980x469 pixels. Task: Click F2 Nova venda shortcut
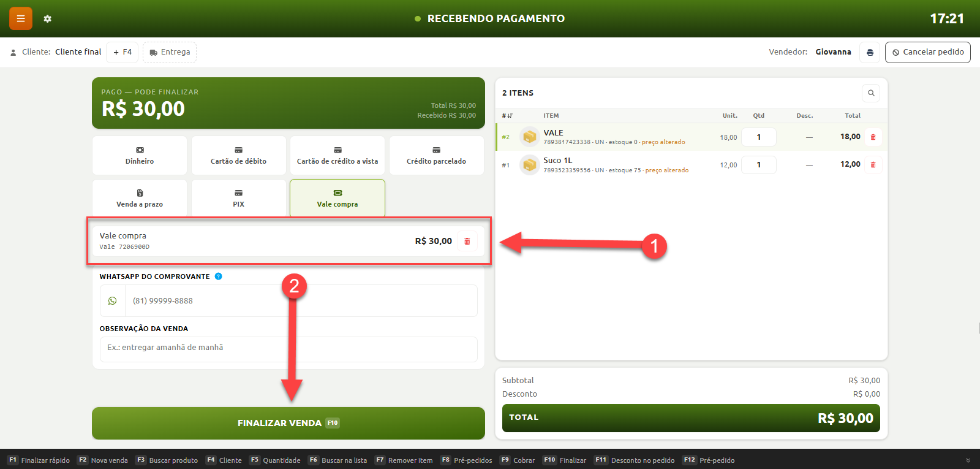102,460
